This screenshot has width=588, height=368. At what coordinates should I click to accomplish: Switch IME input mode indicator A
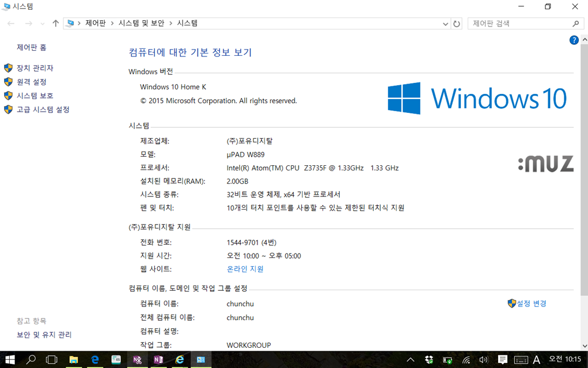(537, 360)
